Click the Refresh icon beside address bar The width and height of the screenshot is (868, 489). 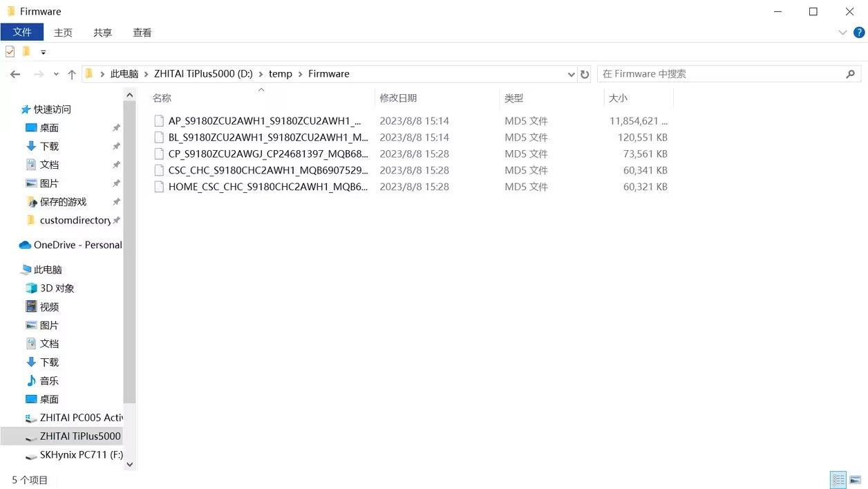pyautogui.click(x=585, y=74)
